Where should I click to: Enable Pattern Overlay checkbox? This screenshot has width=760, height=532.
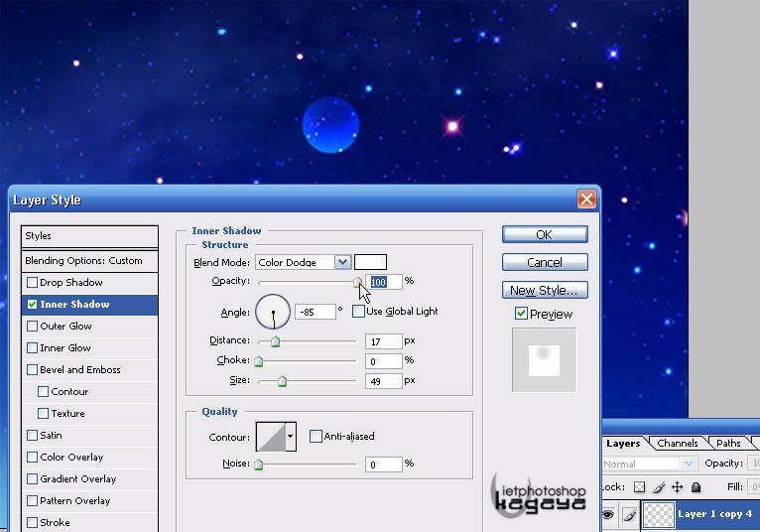click(x=32, y=500)
